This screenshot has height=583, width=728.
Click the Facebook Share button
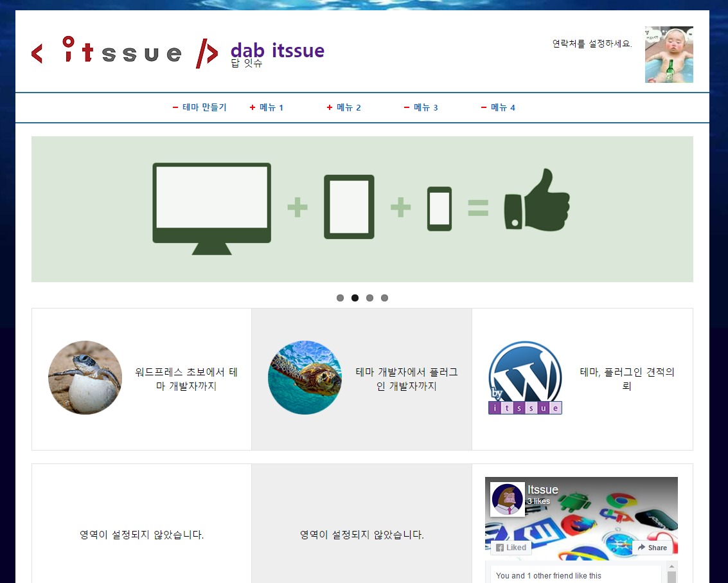[652, 547]
